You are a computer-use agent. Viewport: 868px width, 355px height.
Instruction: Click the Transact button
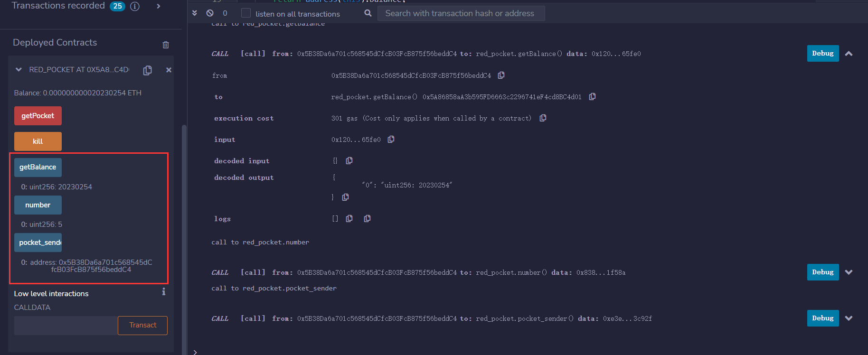point(142,326)
